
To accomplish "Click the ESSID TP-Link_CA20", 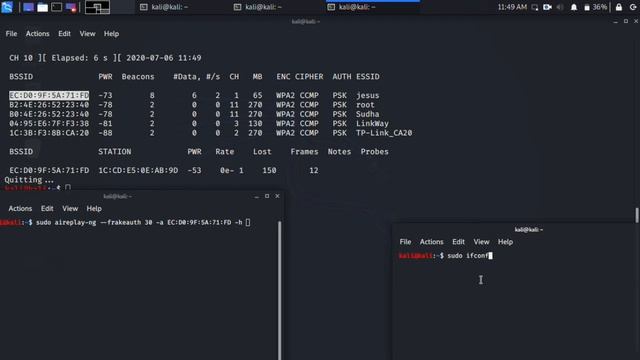I will coord(384,133).
